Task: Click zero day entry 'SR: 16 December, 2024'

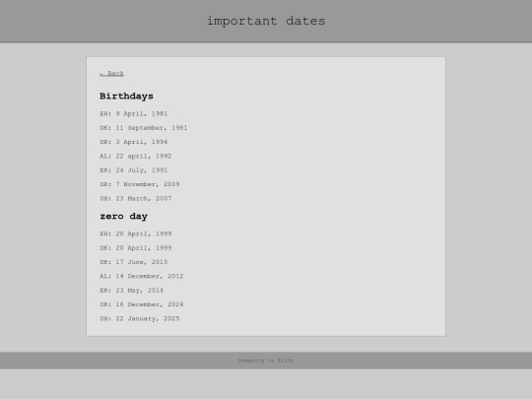Action: (x=142, y=304)
